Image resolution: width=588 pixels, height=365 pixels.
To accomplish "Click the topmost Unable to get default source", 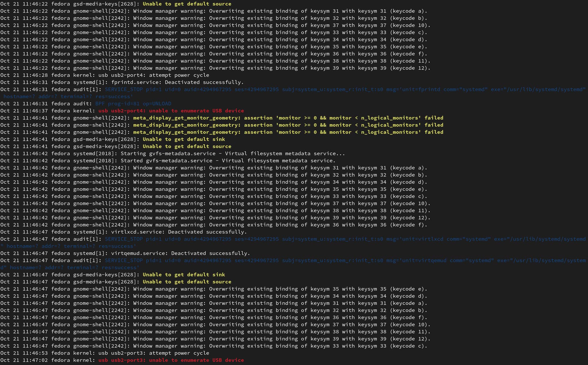I will tap(187, 4).
